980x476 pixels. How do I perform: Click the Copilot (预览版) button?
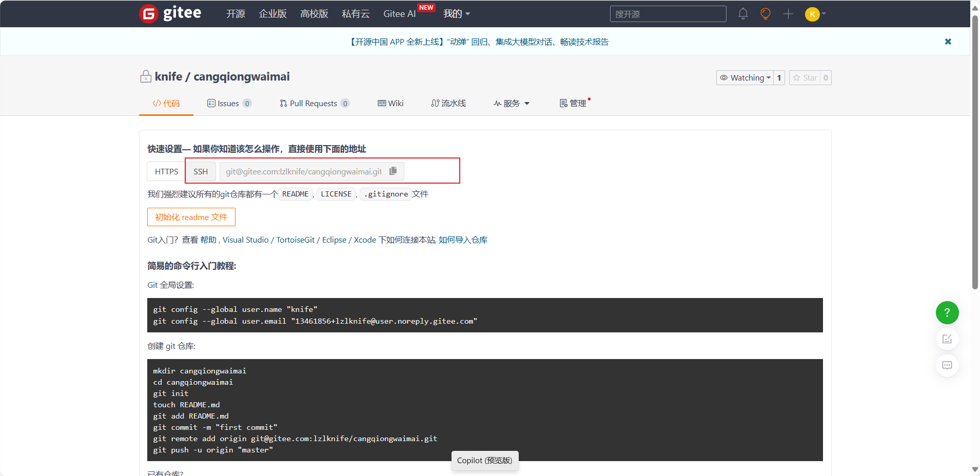pyautogui.click(x=485, y=460)
